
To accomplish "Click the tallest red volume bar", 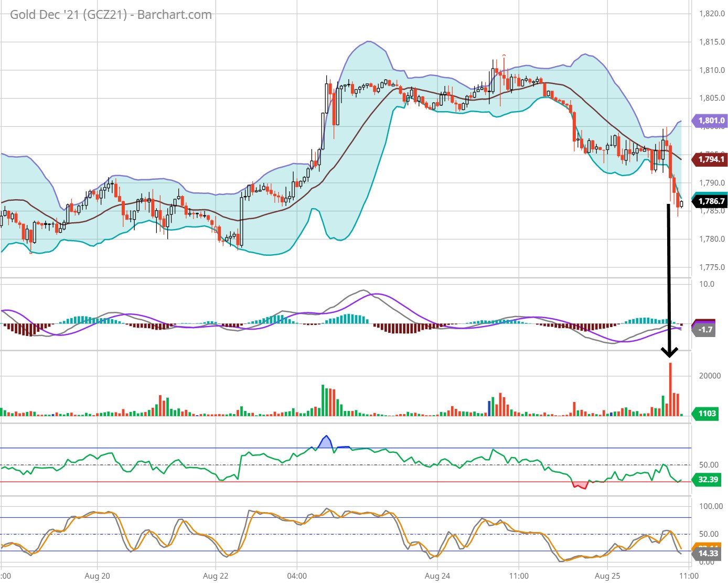I will click(x=670, y=389).
